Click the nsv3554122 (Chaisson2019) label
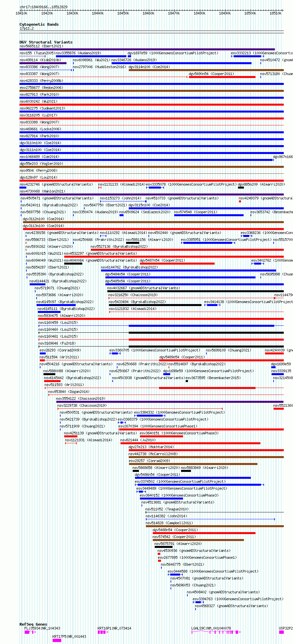Screen dimensions: 293x644 click(x=81, y=399)
